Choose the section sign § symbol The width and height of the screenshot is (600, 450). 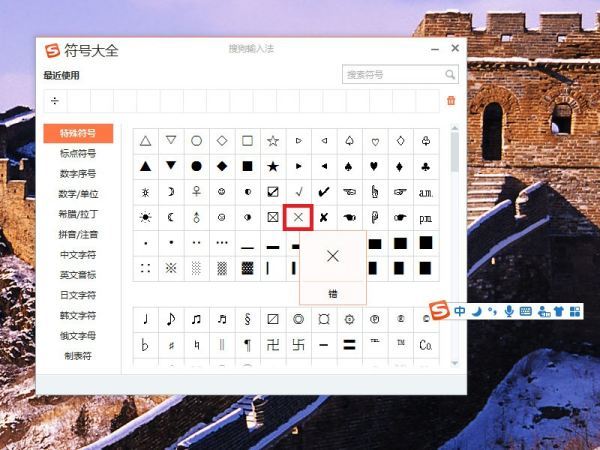click(246, 320)
